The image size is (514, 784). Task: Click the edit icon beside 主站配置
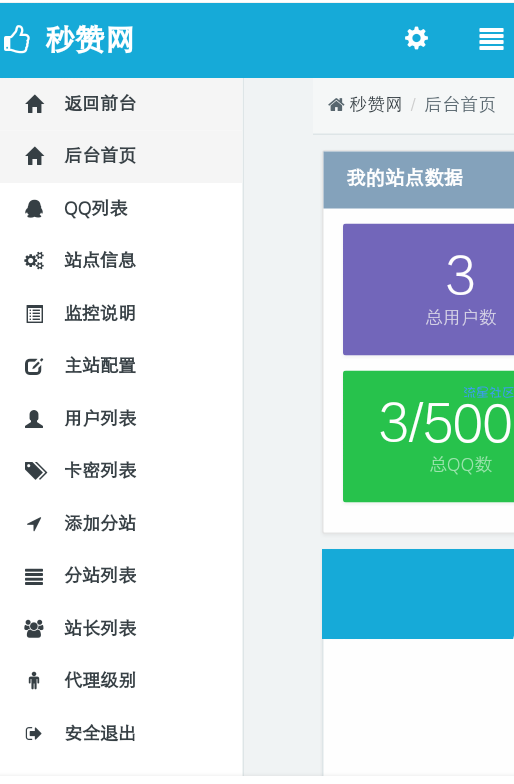click(34, 366)
